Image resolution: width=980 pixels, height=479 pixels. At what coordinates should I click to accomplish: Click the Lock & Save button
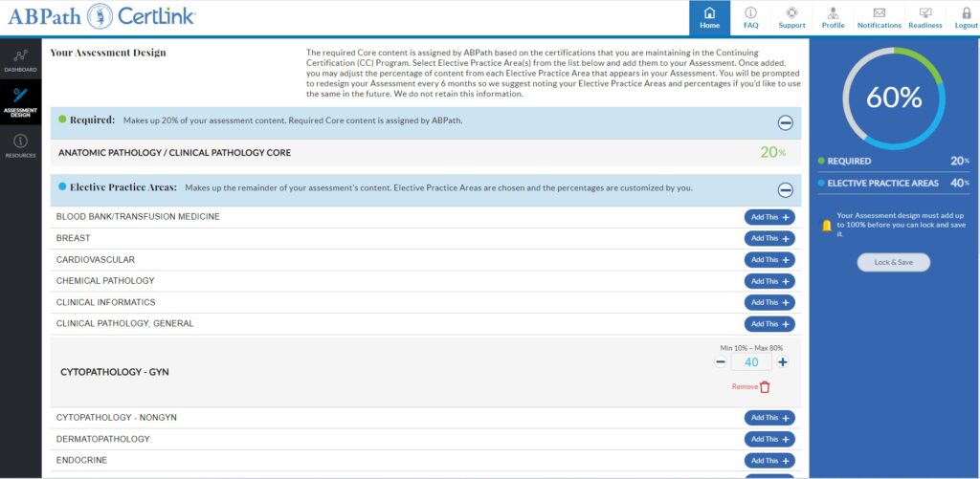click(893, 262)
